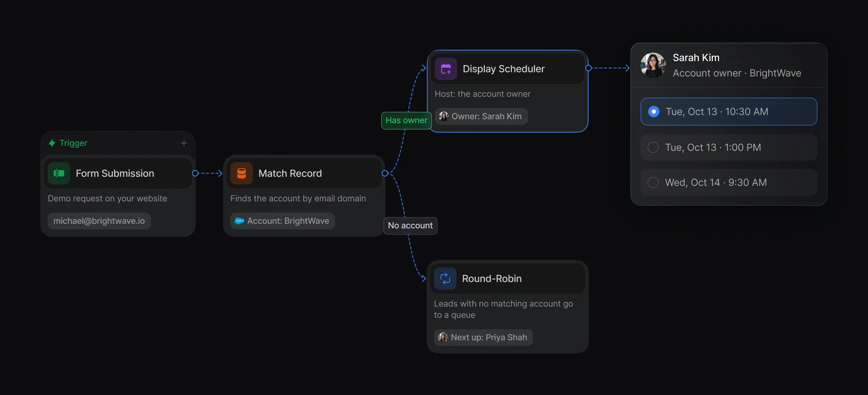Click the Display Scheduler output connector dot
The width and height of the screenshot is (868, 395).
[588, 68]
